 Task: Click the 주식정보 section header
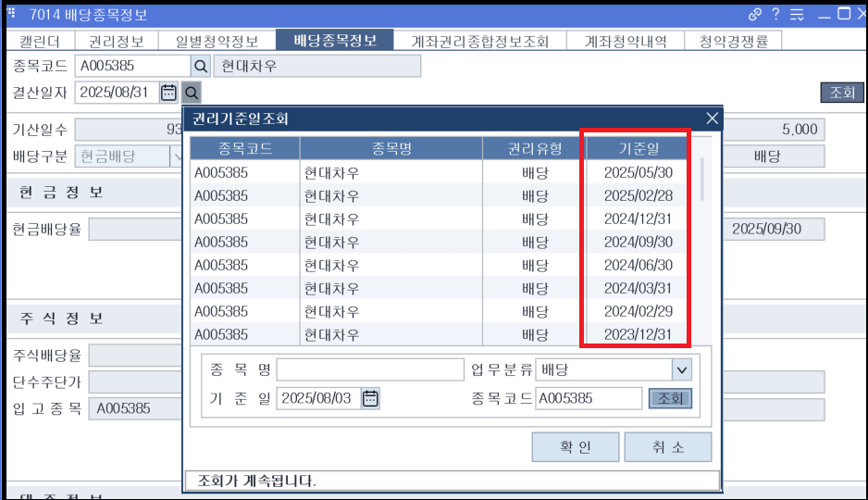[61, 319]
